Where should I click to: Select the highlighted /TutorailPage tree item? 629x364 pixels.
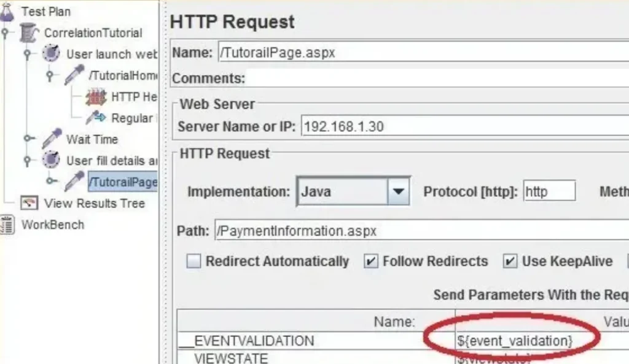[123, 182]
